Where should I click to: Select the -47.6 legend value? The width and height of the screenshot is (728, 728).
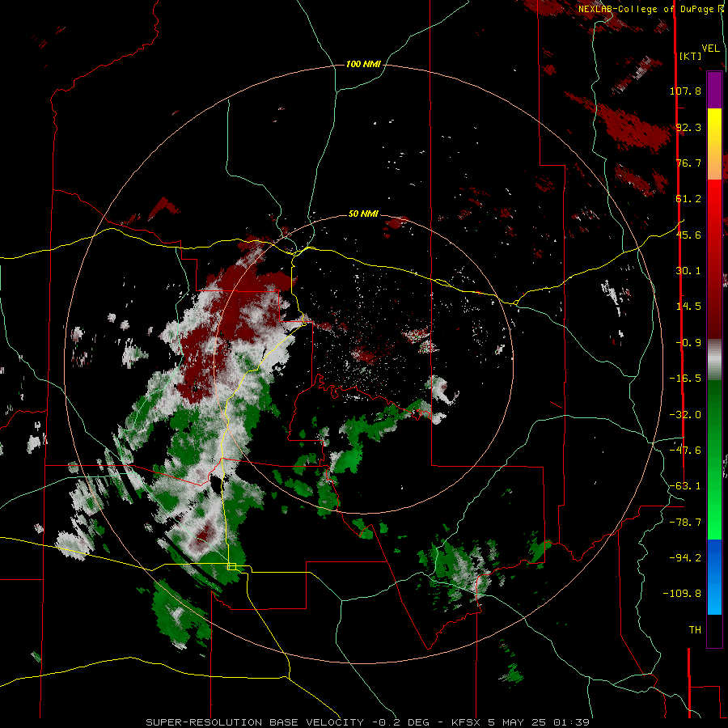685,451
